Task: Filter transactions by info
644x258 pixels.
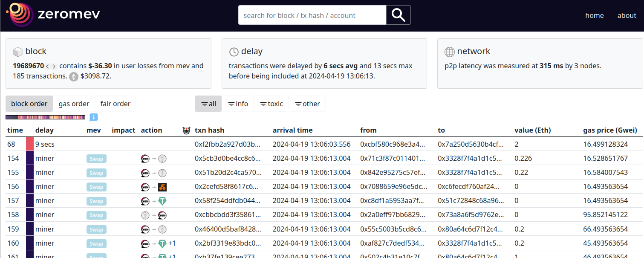Action: (x=238, y=104)
